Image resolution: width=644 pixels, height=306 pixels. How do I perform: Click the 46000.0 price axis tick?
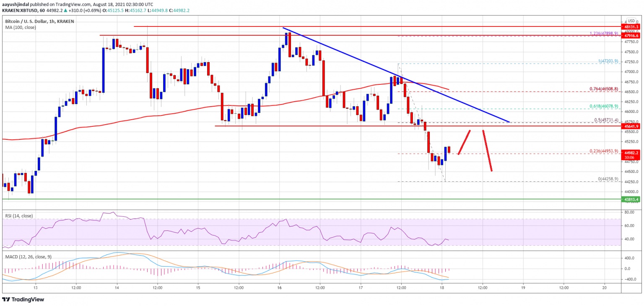(632, 112)
